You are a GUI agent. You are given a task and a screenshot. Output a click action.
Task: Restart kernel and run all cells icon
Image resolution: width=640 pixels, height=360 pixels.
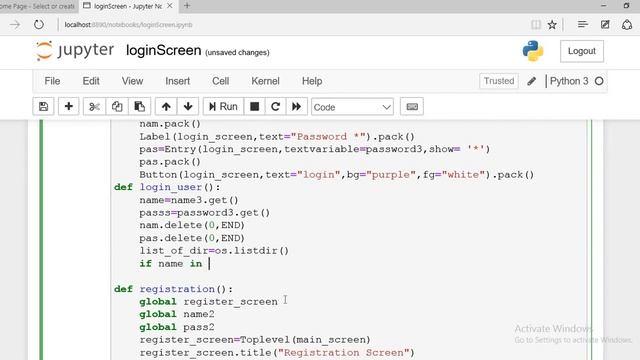click(297, 107)
